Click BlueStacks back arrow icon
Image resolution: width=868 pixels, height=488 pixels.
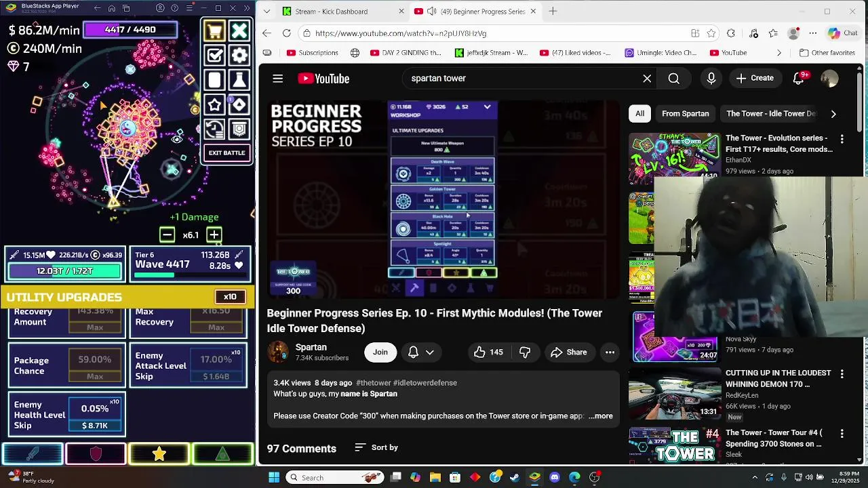[x=97, y=8]
